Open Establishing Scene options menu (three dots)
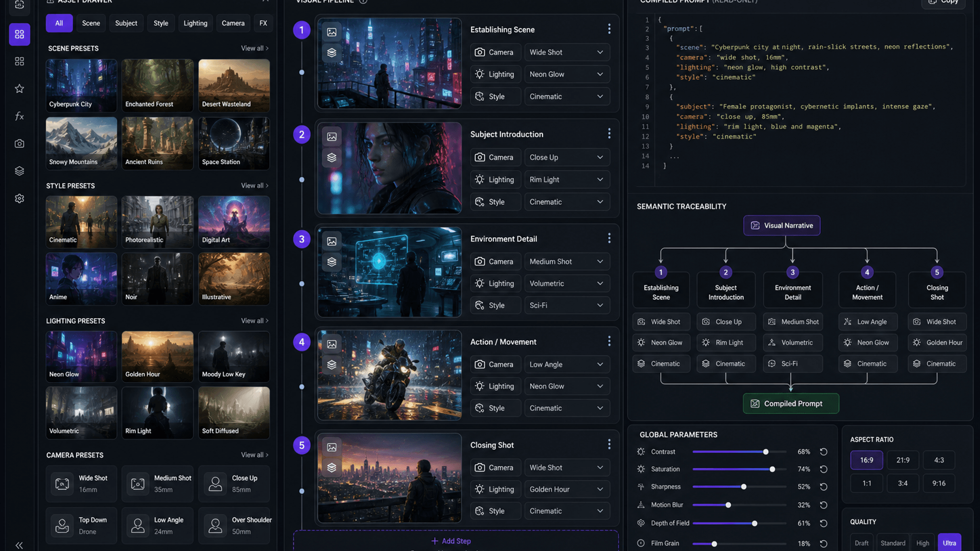 tap(609, 29)
